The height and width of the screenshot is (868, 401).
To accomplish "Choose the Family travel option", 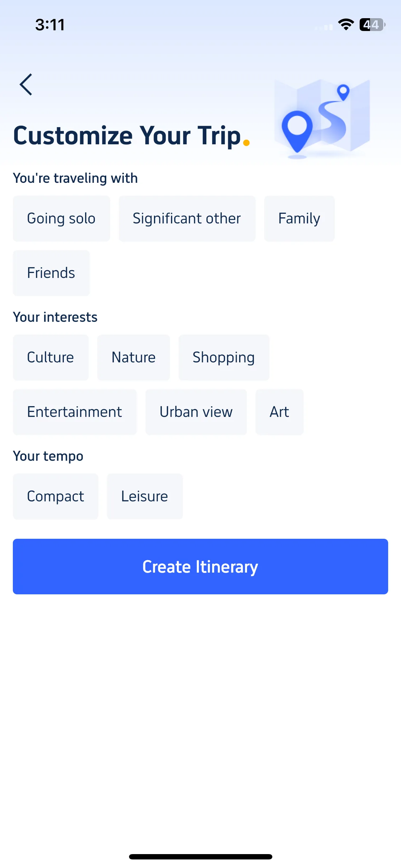I will pos(299,218).
